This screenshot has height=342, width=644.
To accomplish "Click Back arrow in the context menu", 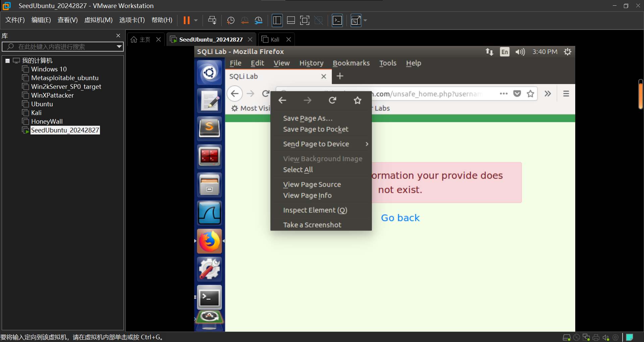I will coord(282,100).
